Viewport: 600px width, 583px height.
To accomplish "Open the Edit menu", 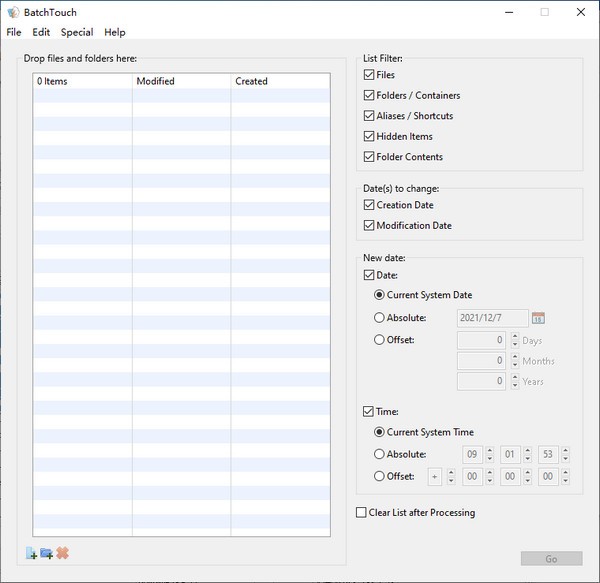I will pos(41,32).
